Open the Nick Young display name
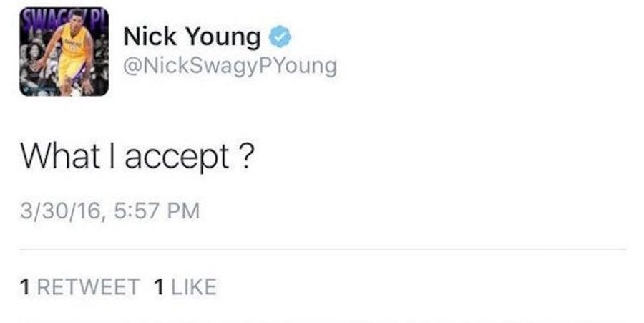Image resolution: width=644 pixels, height=323 pixels. point(192,37)
